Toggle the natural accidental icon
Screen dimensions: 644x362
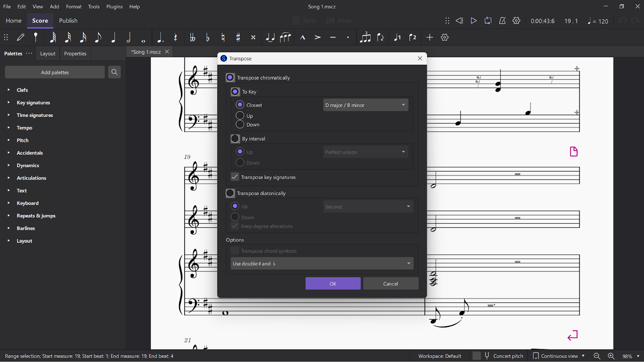pos(223,37)
